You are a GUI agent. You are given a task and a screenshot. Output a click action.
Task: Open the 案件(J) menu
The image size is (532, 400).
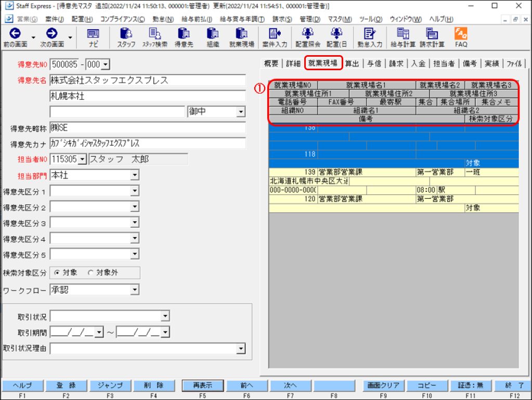(54, 19)
